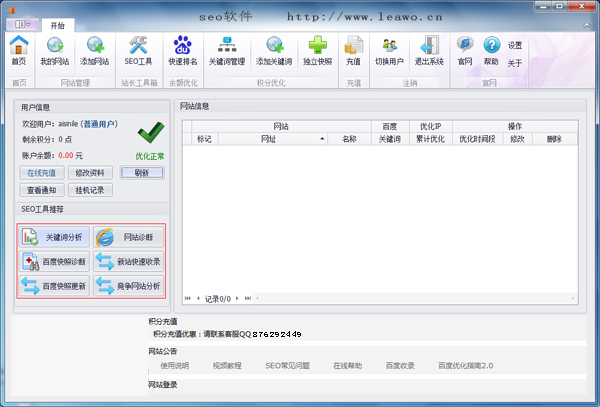Screen dimensions: 600x407
Task: Open the 视频教程 link
Action: 227,366
